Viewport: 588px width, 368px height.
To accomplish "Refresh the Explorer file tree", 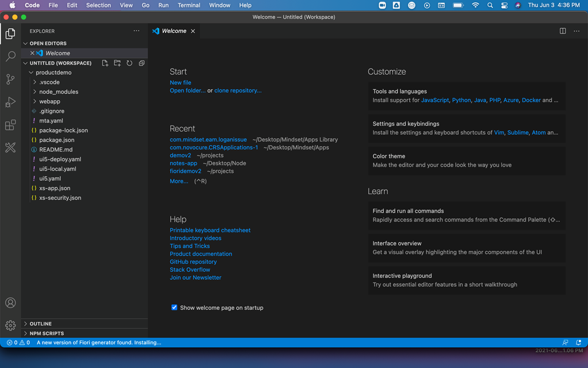I will coord(129,63).
